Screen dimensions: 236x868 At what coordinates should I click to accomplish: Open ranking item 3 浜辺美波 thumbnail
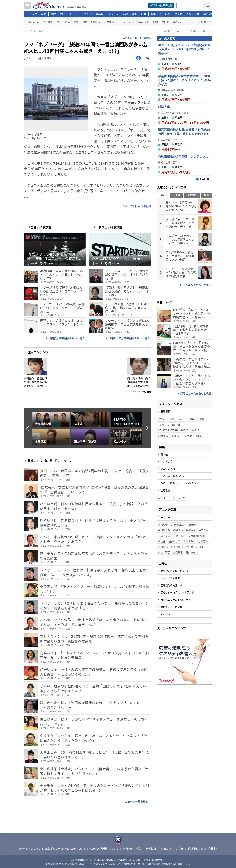[x=205, y=239]
